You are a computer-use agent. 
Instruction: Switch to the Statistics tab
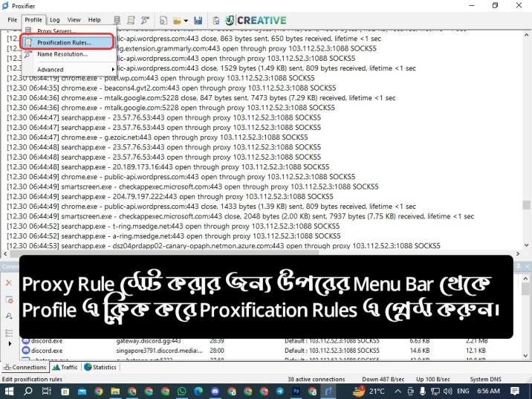(100, 367)
